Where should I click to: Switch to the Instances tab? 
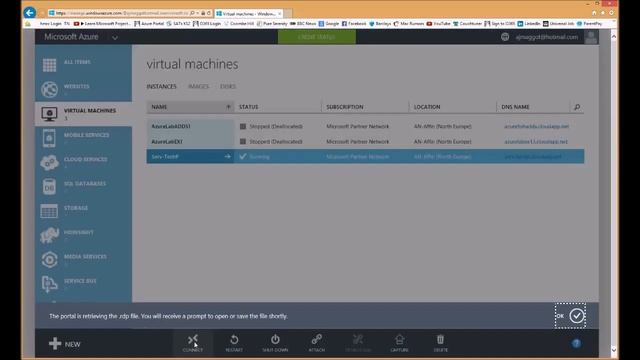[162, 87]
